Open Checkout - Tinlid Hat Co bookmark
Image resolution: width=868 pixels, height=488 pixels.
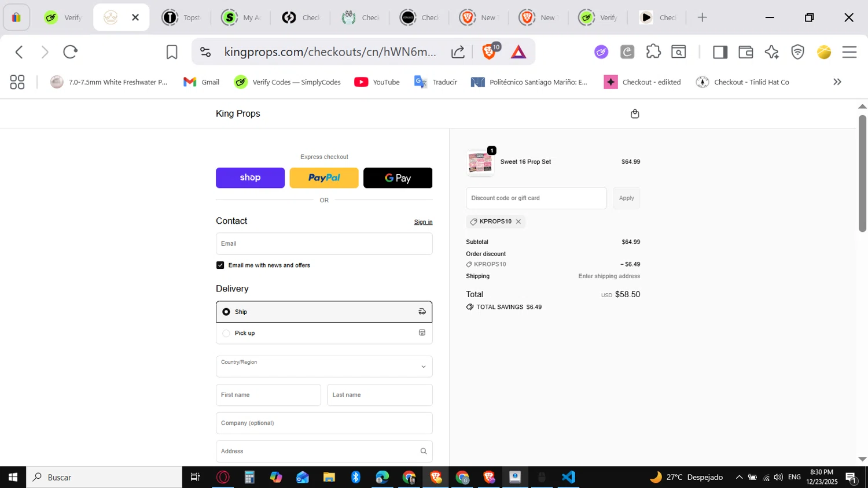point(743,82)
